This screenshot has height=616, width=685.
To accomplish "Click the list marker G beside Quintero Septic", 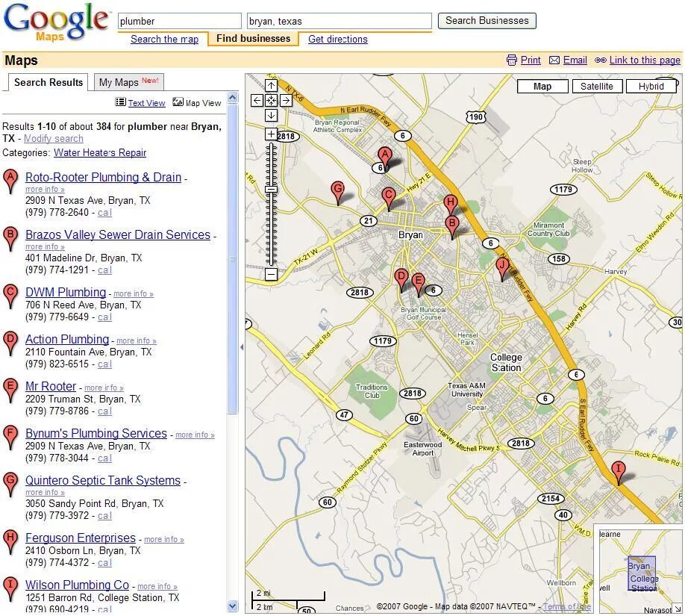I will (10, 485).
